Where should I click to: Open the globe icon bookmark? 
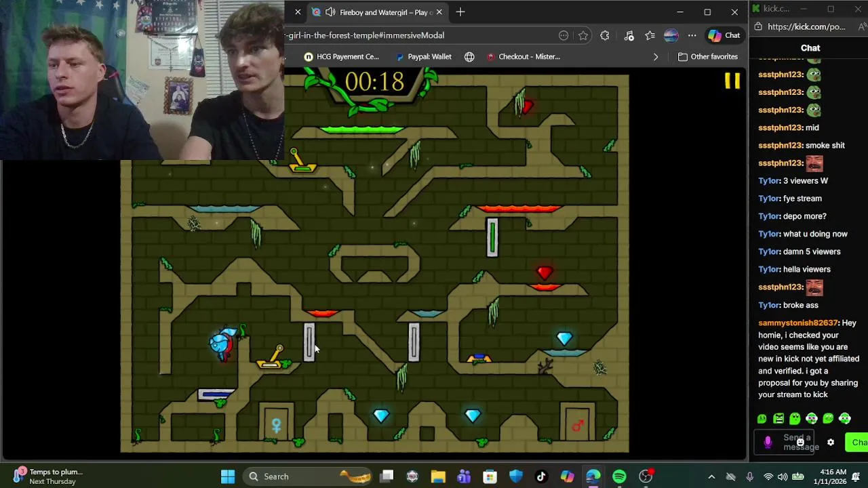point(469,57)
